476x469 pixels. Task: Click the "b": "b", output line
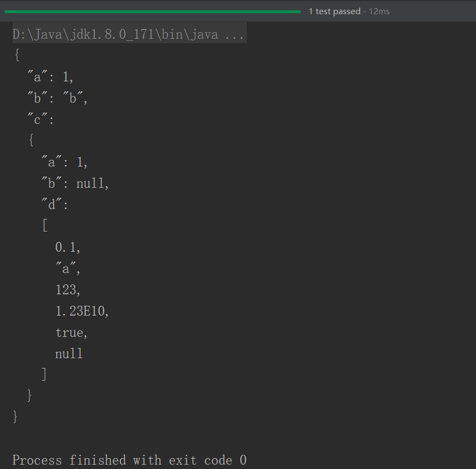(57, 98)
